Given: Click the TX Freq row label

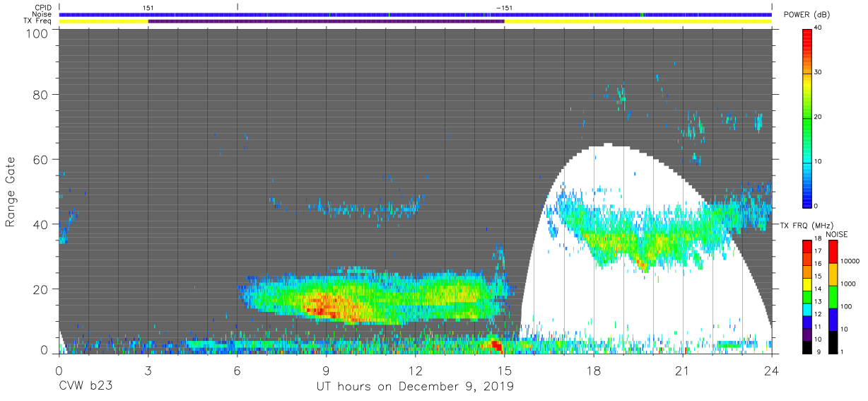Looking at the screenshot, I should (38, 21).
